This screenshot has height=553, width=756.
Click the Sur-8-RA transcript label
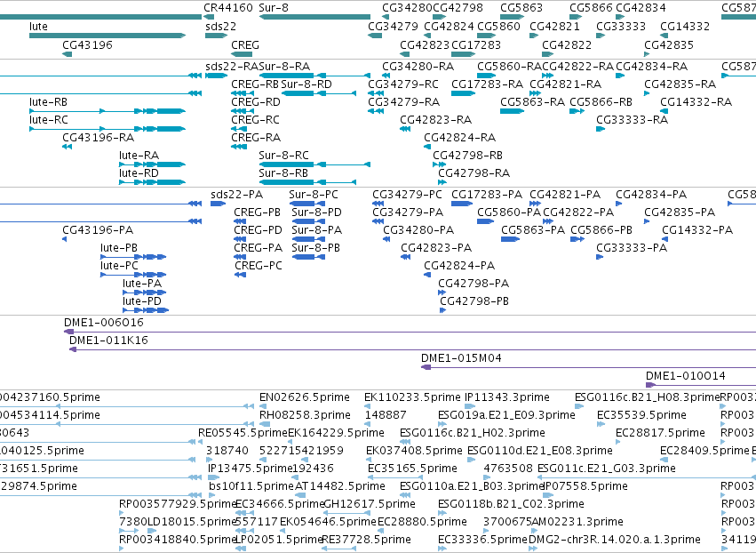pos(284,67)
